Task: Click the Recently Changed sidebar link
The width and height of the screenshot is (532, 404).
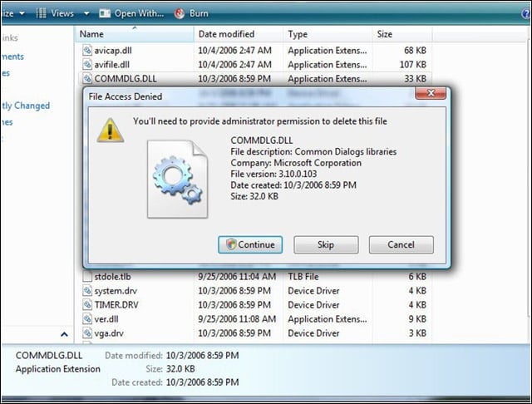Action: point(26,106)
